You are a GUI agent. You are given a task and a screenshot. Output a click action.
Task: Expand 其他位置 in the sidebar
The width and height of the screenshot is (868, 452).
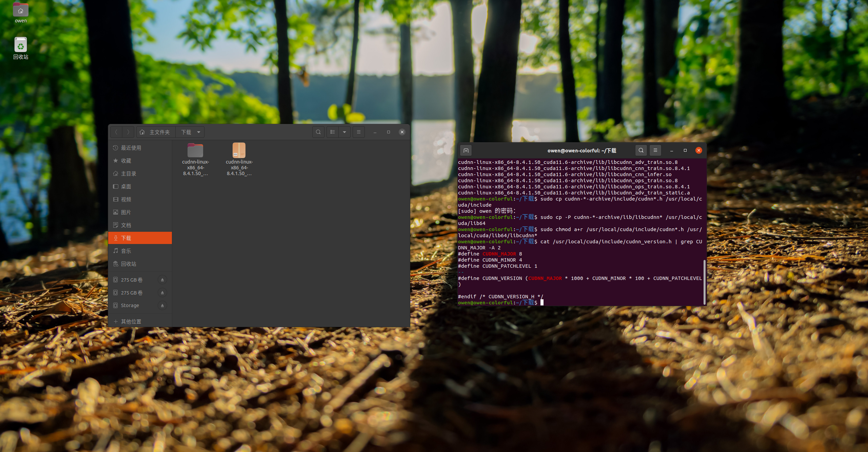[131, 322]
